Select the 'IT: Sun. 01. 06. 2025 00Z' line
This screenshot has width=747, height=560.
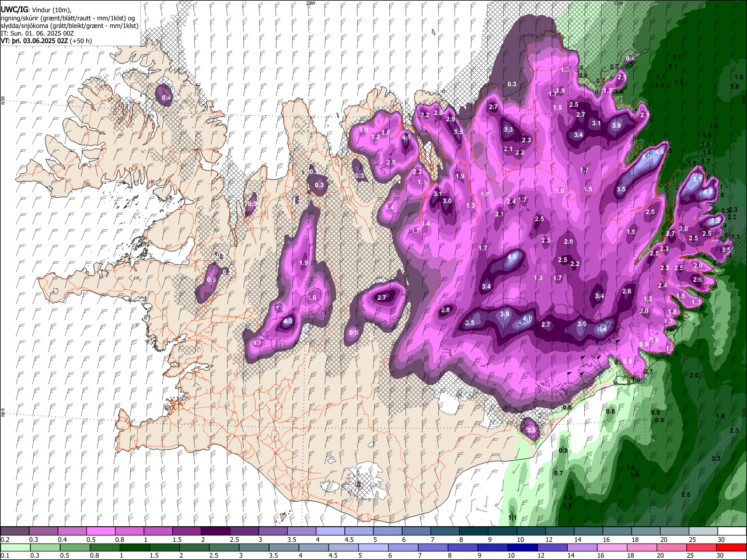pos(37,33)
